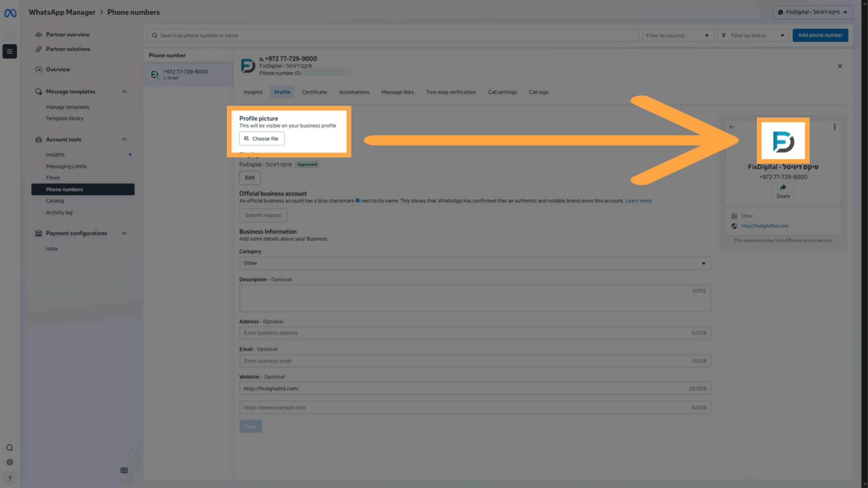The width and height of the screenshot is (868, 488).
Task: Open Messaging Limits
Action: 66,166
